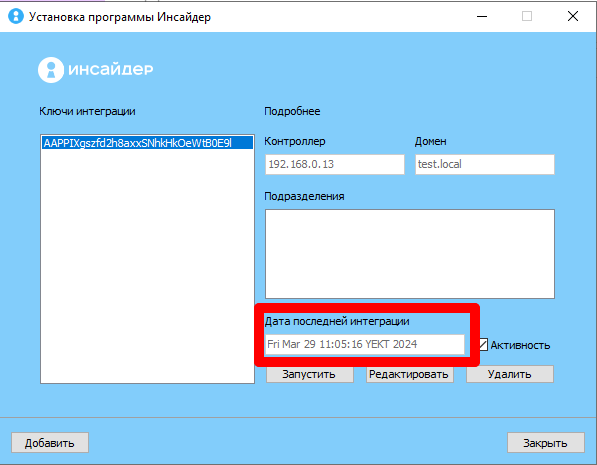Click the disabled maximize window button

tap(527, 16)
